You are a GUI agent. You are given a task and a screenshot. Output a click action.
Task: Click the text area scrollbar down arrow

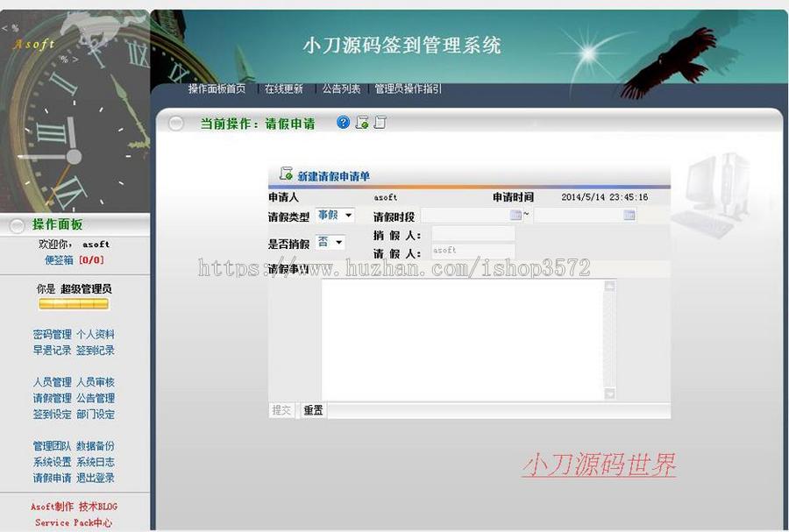[609, 394]
